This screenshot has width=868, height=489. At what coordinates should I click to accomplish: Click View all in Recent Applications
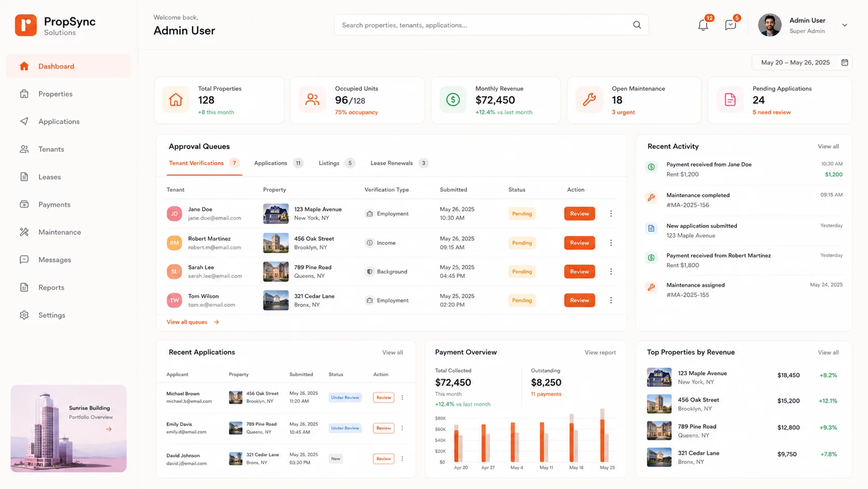pyautogui.click(x=392, y=352)
